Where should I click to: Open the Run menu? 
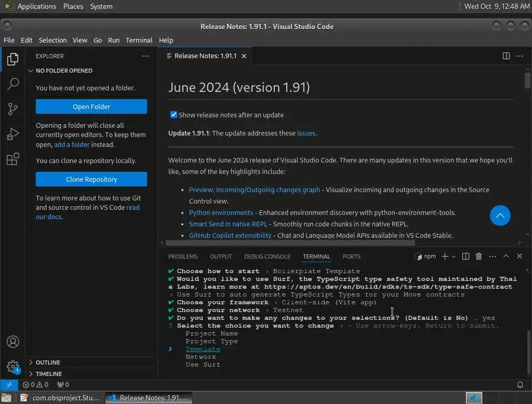coord(114,40)
